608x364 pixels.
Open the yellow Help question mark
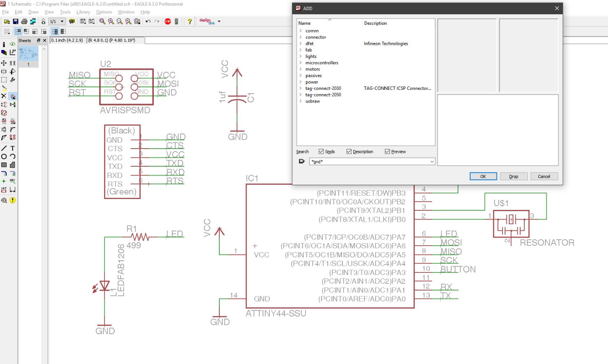(x=190, y=21)
